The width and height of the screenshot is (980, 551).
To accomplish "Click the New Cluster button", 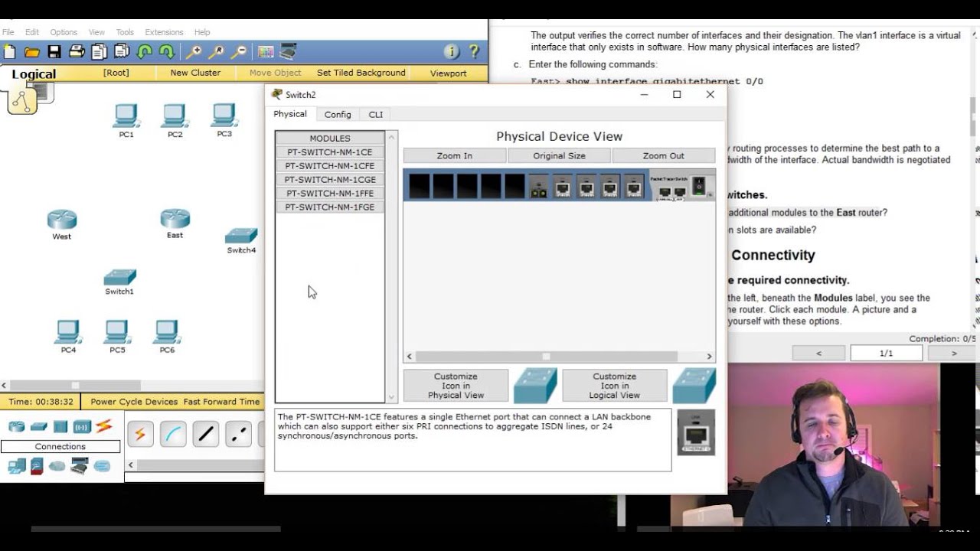I will click(195, 73).
